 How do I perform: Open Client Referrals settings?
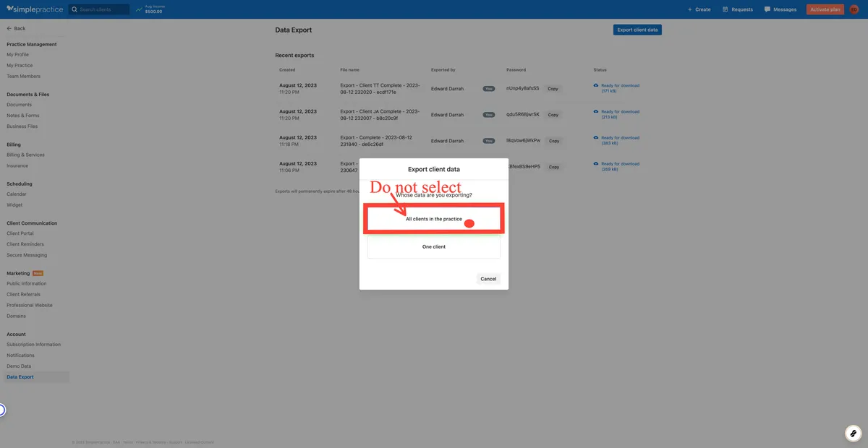pos(24,295)
